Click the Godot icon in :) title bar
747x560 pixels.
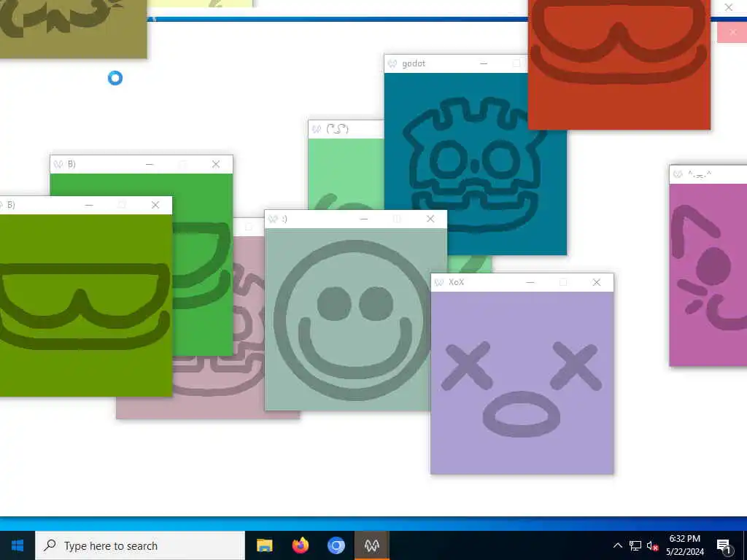click(x=273, y=219)
